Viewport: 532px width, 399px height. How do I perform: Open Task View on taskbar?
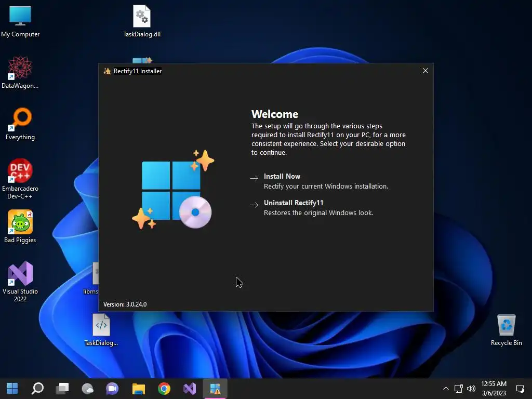62,389
